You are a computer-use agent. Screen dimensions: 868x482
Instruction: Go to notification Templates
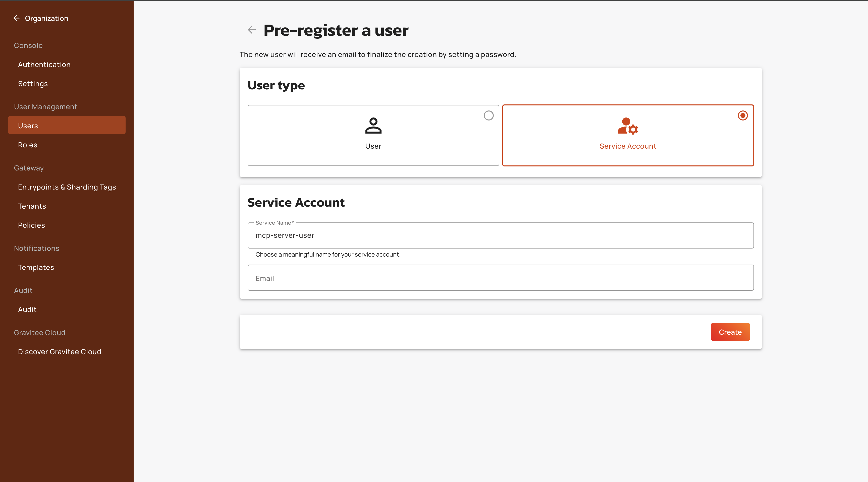(36, 267)
